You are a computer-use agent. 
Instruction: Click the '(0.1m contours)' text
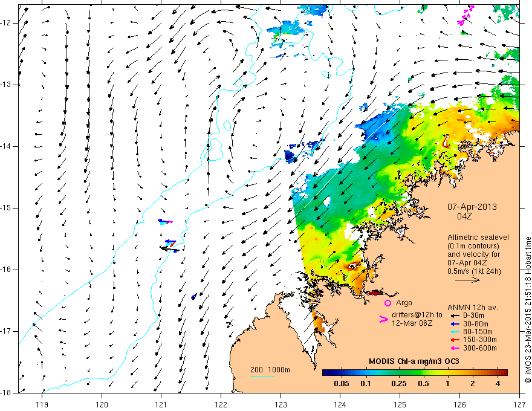pos(473,246)
